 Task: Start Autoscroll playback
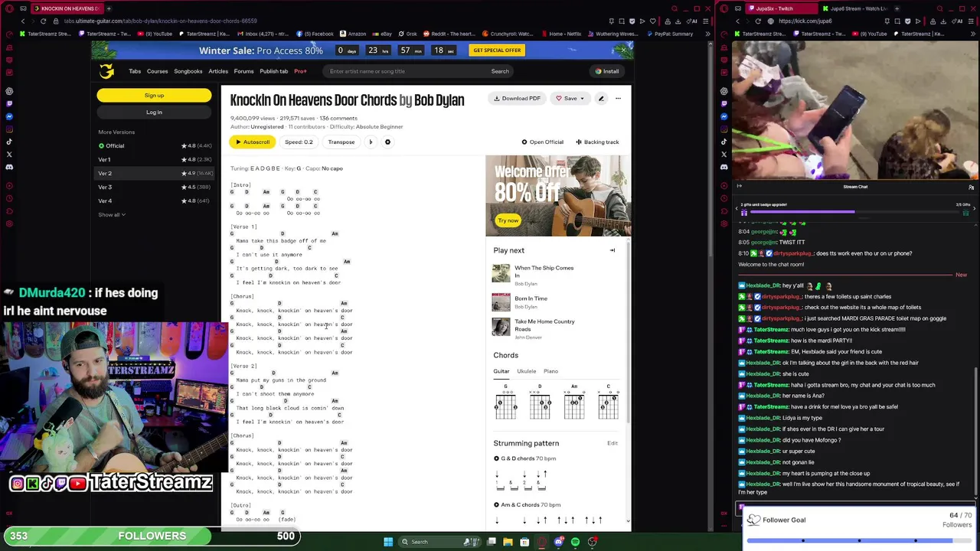[253, 142]
